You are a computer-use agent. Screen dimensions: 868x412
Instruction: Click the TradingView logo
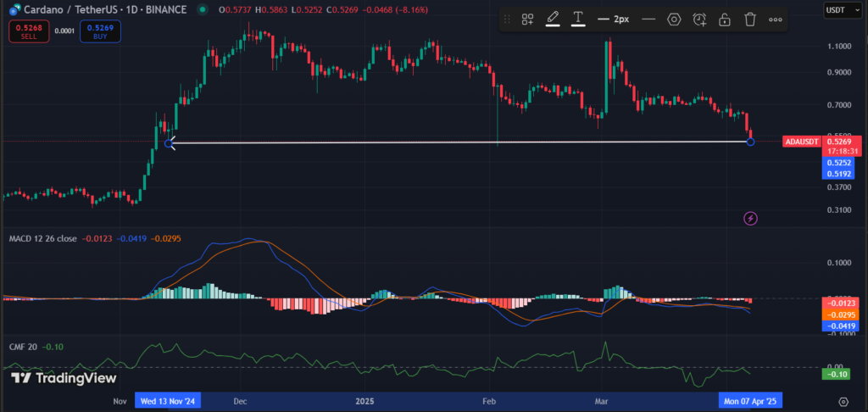click(51, 378)
